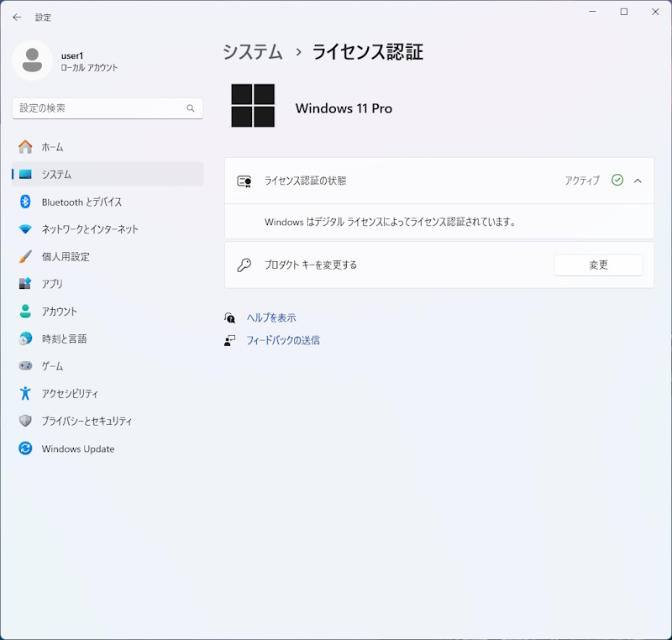Click the アクティブ status text
Image resolution: width=672 pixels, height=640 pixels.
(582, 181)
